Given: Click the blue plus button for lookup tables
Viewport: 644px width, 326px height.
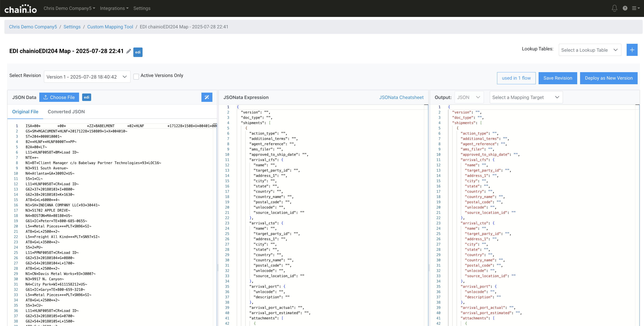Looking at the screenshot, I should pos(632,50).
